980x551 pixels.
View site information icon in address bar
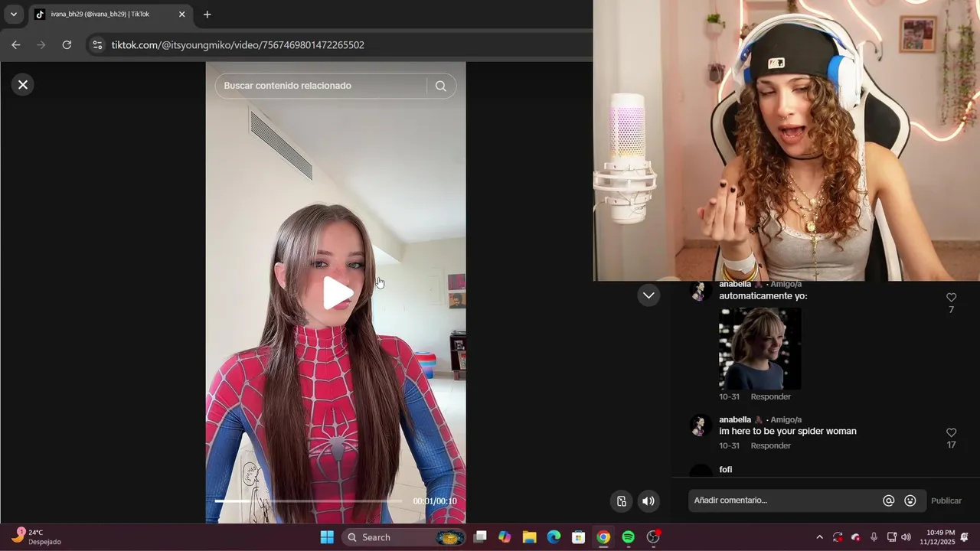tap(97, 45)
